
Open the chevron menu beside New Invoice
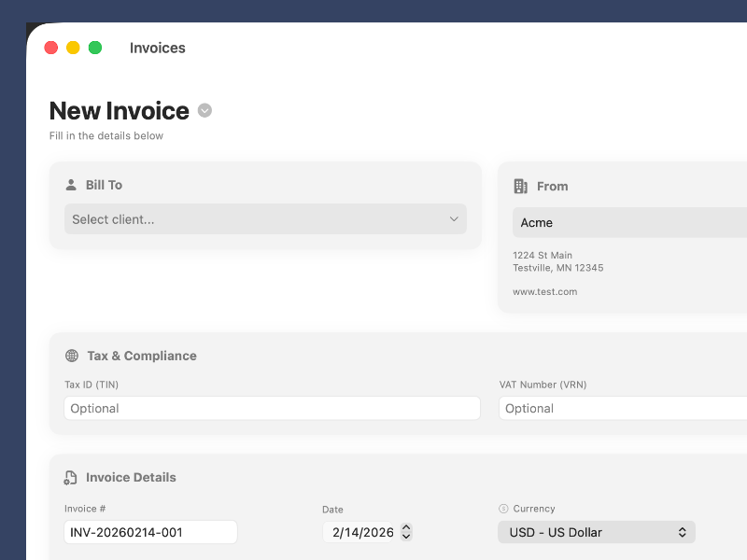coord(205,110)
